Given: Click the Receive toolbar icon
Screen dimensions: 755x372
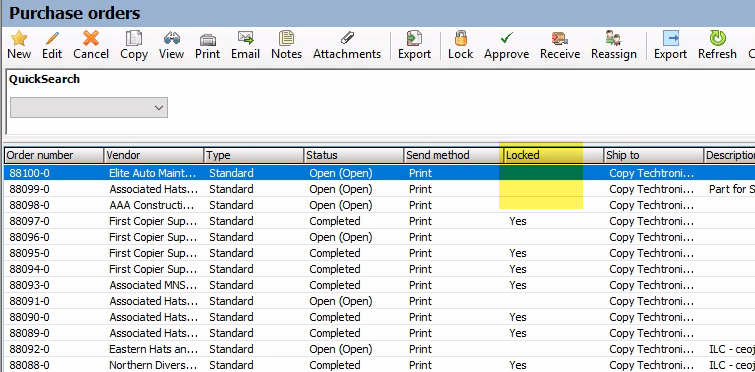Looking at the screenshot, I should point(560,38).
